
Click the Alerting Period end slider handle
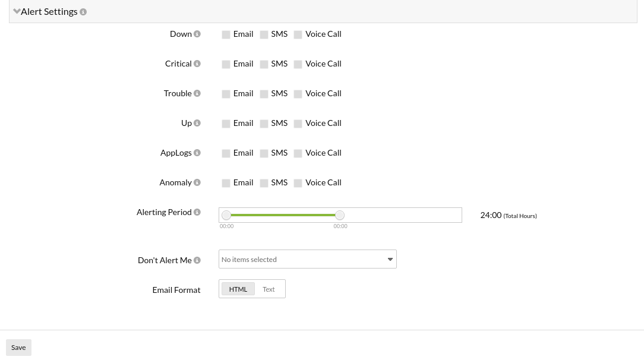tap(340, 215)
